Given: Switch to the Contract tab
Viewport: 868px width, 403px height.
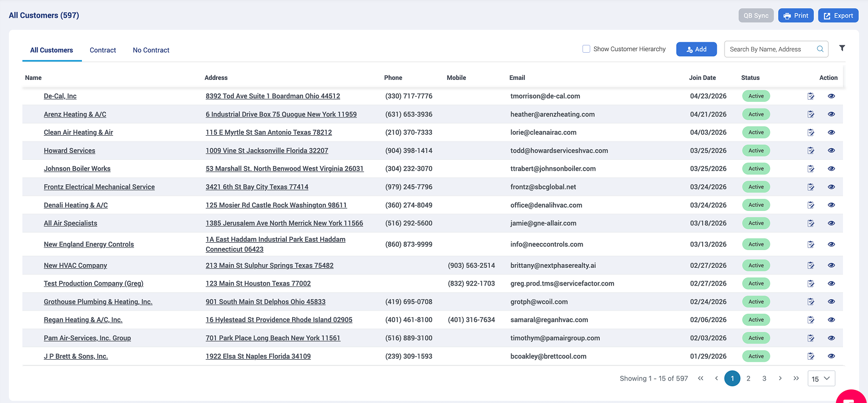Looking at the screenshot, I should (x=103, y=50).
